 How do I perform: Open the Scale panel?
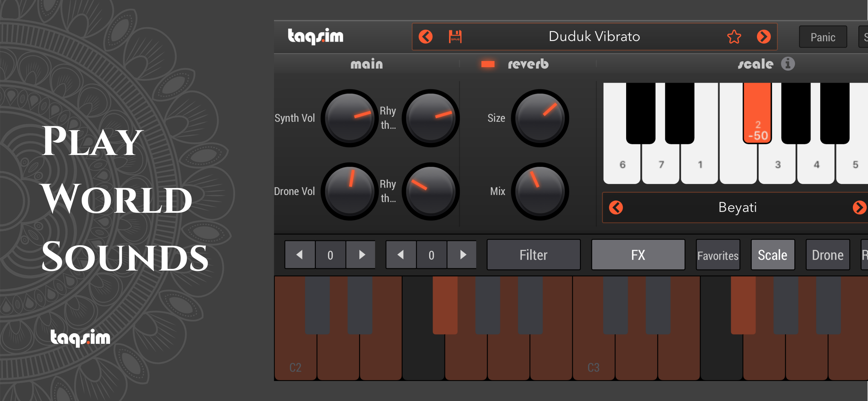pos(773,255)
